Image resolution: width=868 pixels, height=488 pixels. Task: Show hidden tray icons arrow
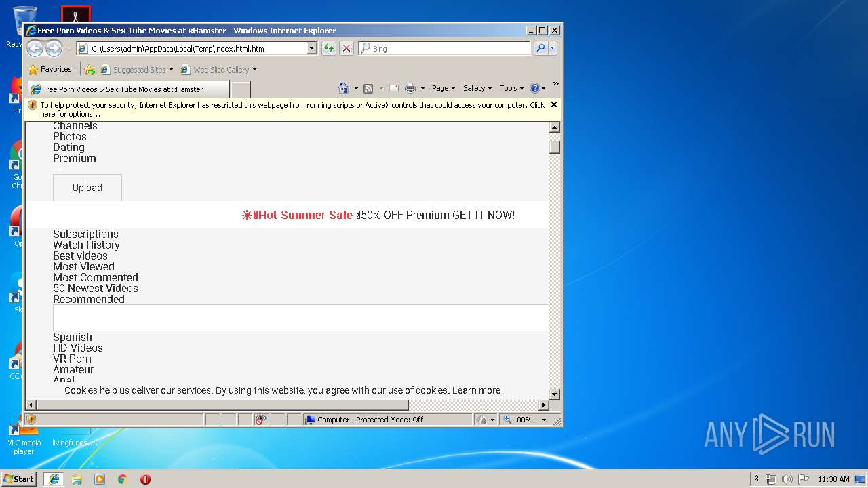click(x=756, y=479)
